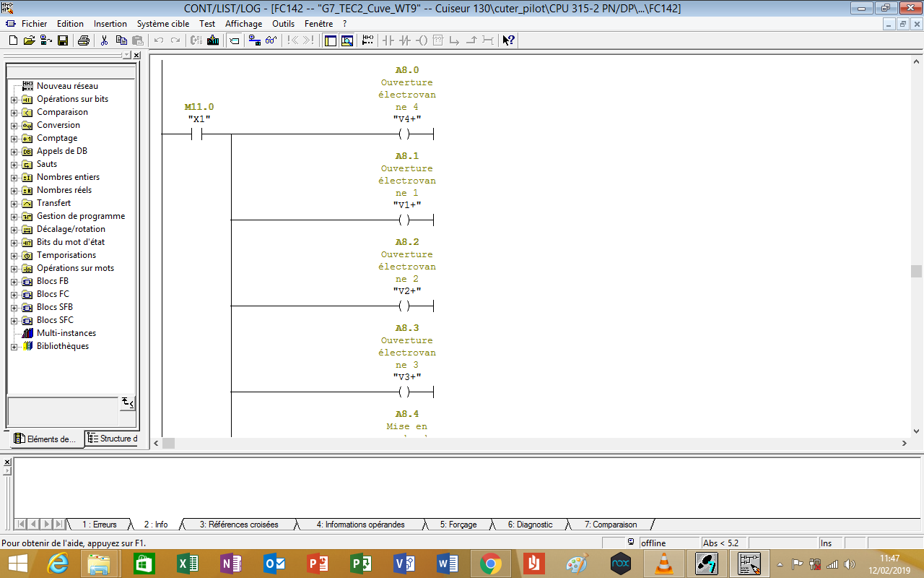Image resolution: width=924 pixels, height=578 pixels.
Task: Click the catalog panel close button
Action: tap(136, 55)
